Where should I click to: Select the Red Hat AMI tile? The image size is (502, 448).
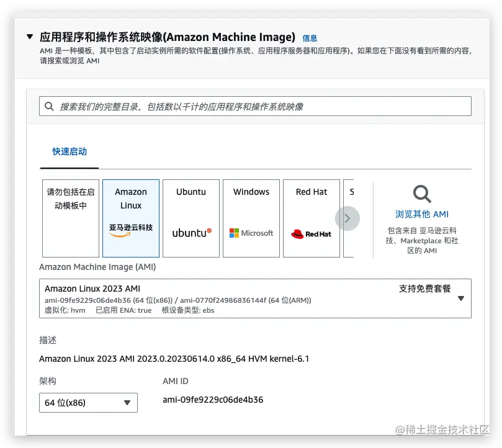coord(312,218)
